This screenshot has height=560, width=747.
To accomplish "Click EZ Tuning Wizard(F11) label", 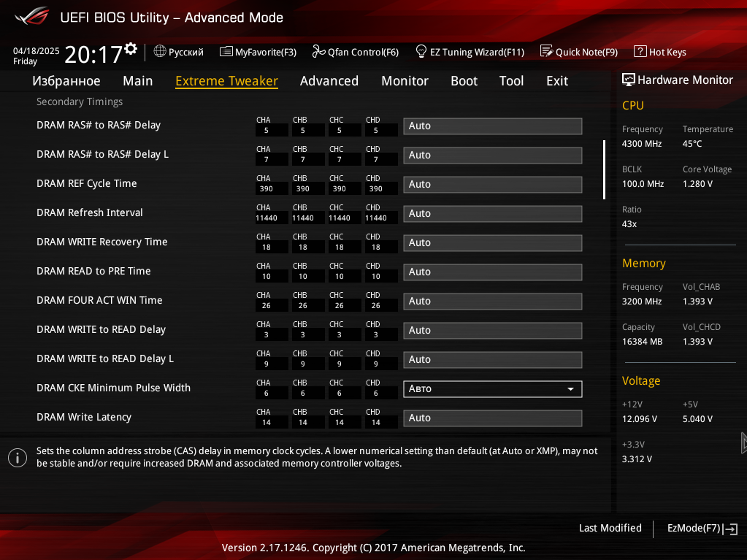I will [x=477, y=52].
